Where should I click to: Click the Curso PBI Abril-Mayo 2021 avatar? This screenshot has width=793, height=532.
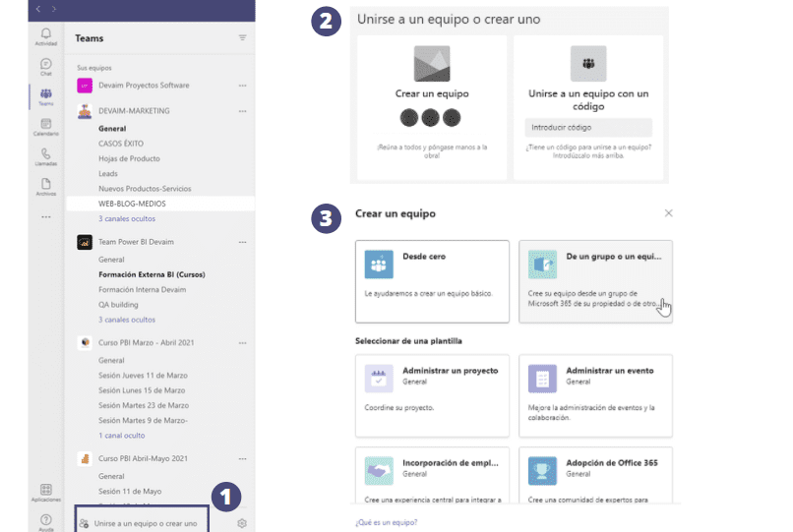pyautogui.click(x=85, y=458)
